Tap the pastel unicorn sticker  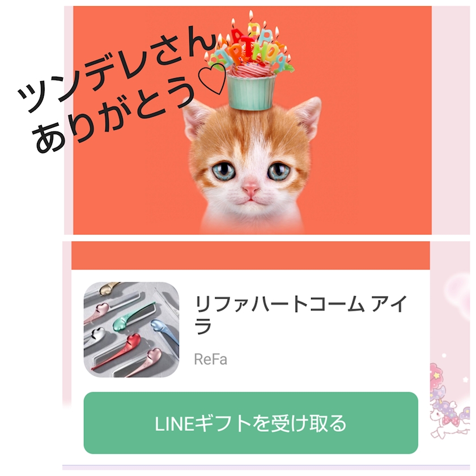point(449,403)
